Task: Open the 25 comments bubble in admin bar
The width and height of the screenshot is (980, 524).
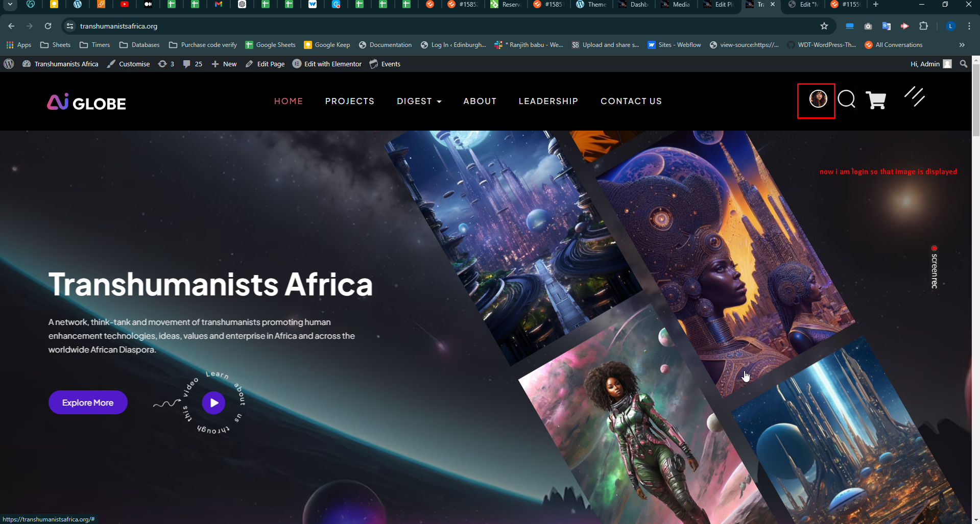Action: tap(193, 64)
